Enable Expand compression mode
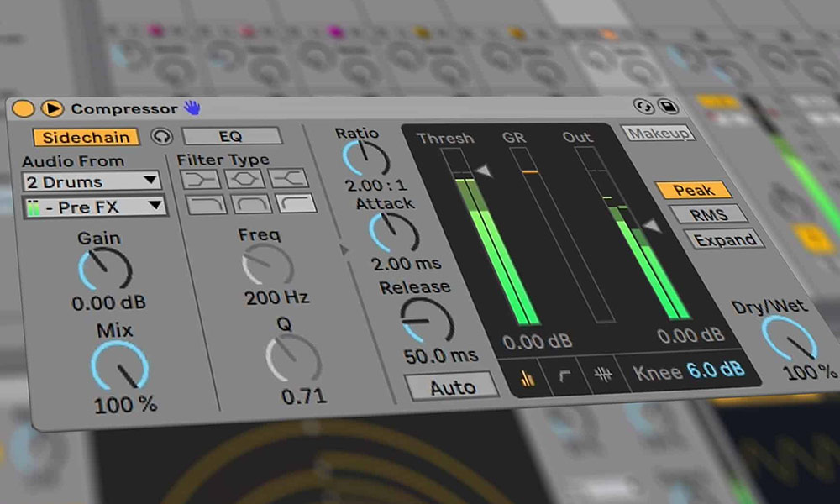Viewport: 840px width, 504px height. click(724, 239)
